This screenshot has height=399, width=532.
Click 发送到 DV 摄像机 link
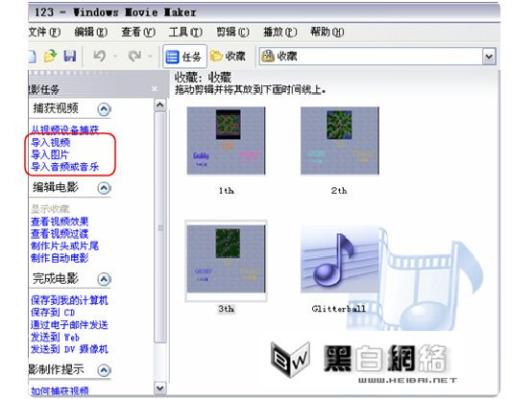(x=69, y=349)
